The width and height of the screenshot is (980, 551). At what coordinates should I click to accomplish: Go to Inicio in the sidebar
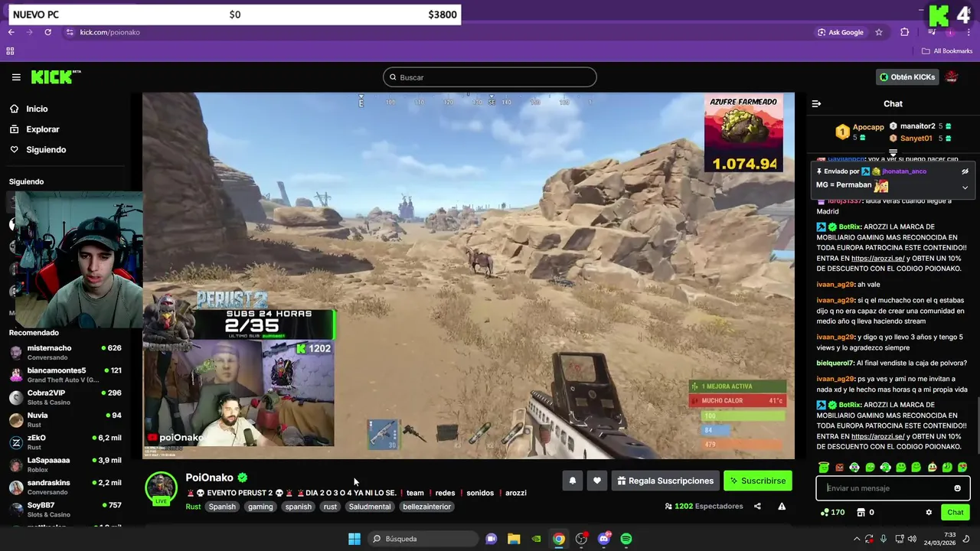[37, 109]
